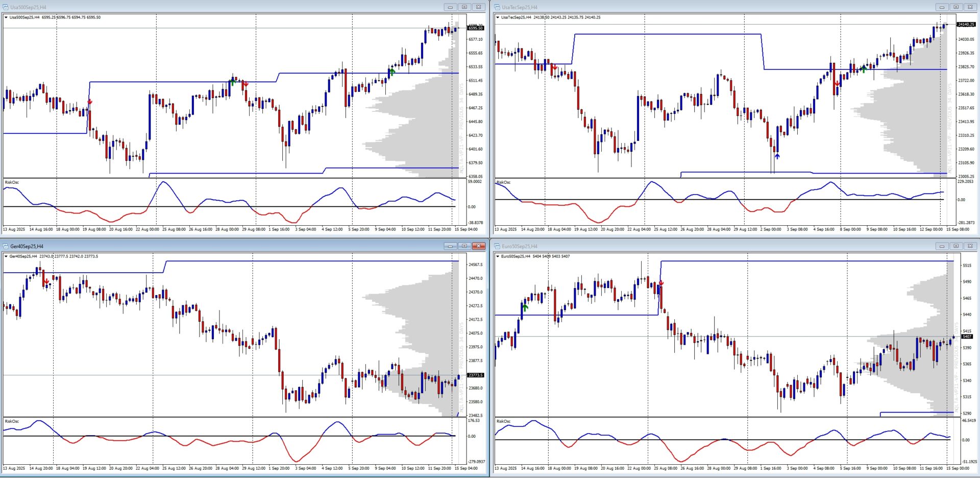Open the triangle dropdown beside Ger40Sep25,H4 label
The width and height of the screenshot is (980, 478).
click(6, 256)
